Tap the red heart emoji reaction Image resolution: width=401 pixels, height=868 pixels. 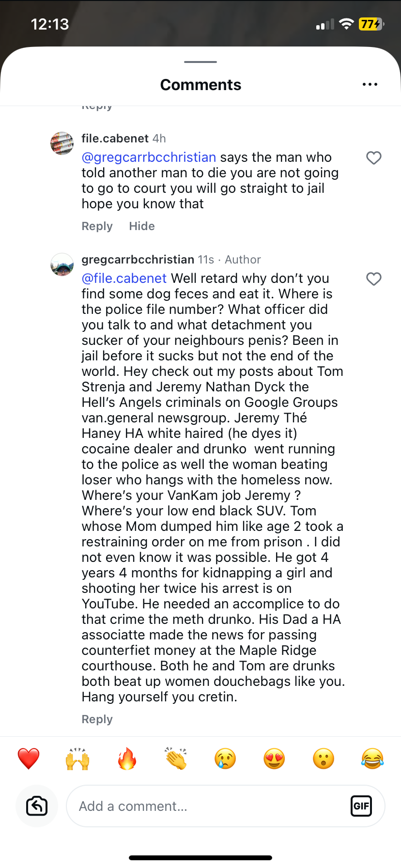[x=29, y=759]
